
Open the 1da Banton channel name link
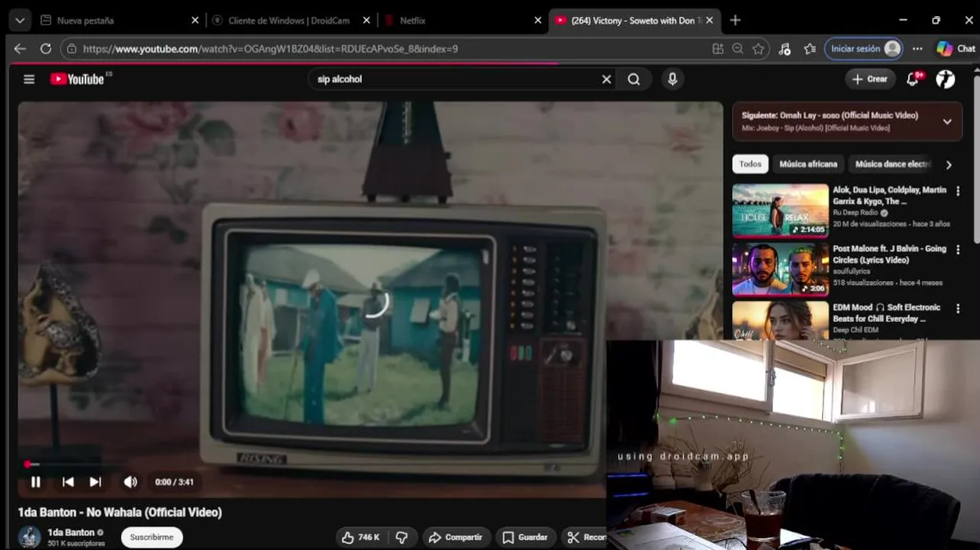coord(71,532)
